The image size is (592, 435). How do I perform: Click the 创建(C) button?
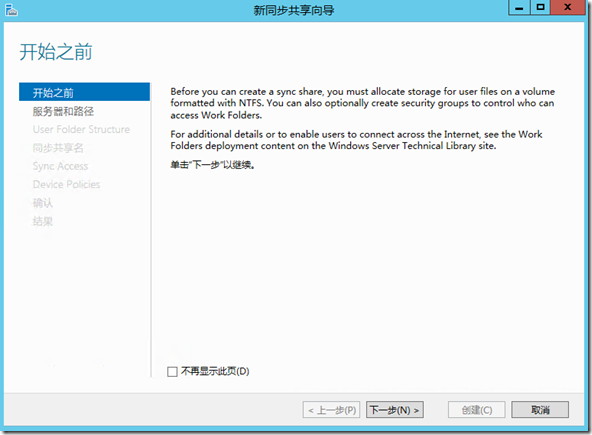tap(476, 410)
